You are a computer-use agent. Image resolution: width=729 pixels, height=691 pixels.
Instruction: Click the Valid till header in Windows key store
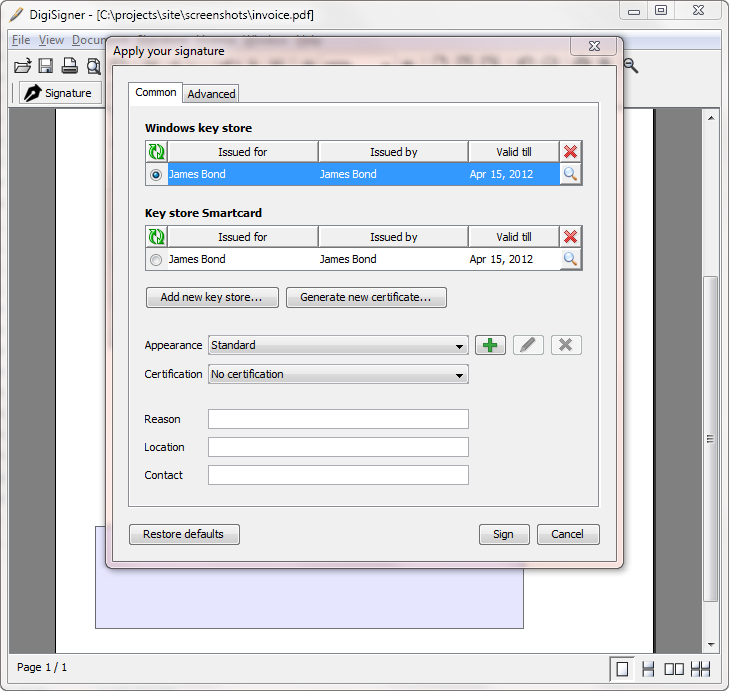[x=513, y=152]
